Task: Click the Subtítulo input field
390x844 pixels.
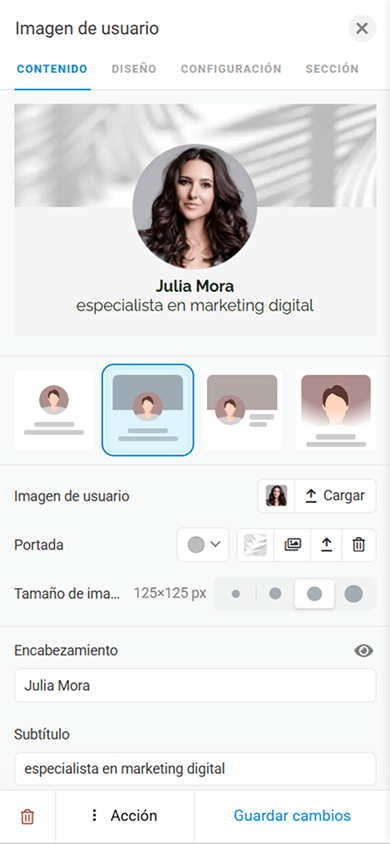Action: [x=195, y=769]
